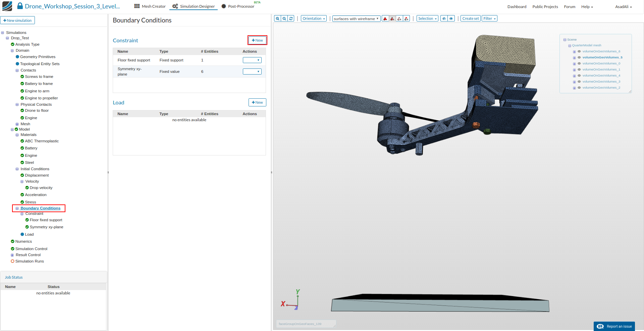Click the New simulation button
The width and height of the screenshot is (644, 331).
[17, 20]
